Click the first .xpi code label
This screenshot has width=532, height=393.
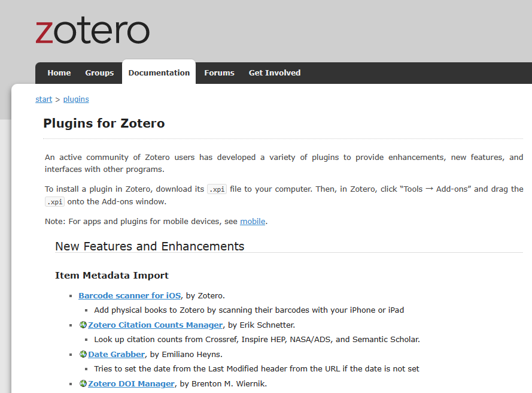(x=217, y=189)
